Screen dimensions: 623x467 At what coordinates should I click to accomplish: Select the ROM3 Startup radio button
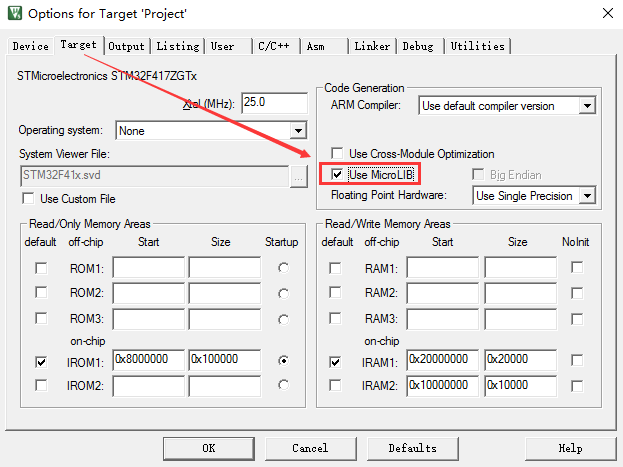point(283,320)
